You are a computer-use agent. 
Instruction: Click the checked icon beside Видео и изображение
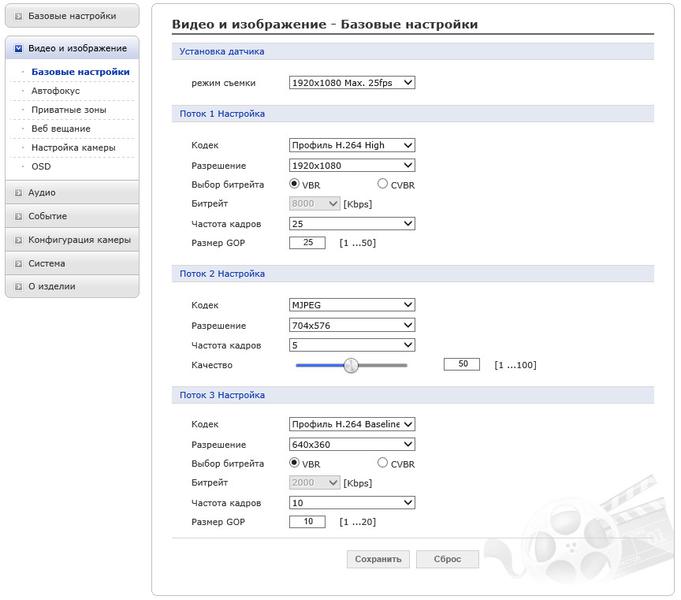[x=18, y=49]
